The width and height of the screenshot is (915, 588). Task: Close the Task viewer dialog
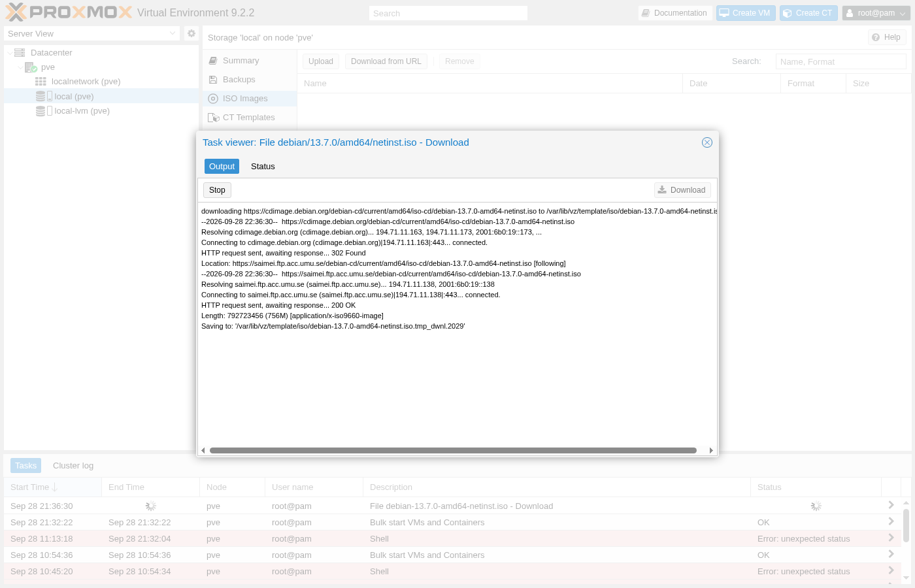pos(707,142)
